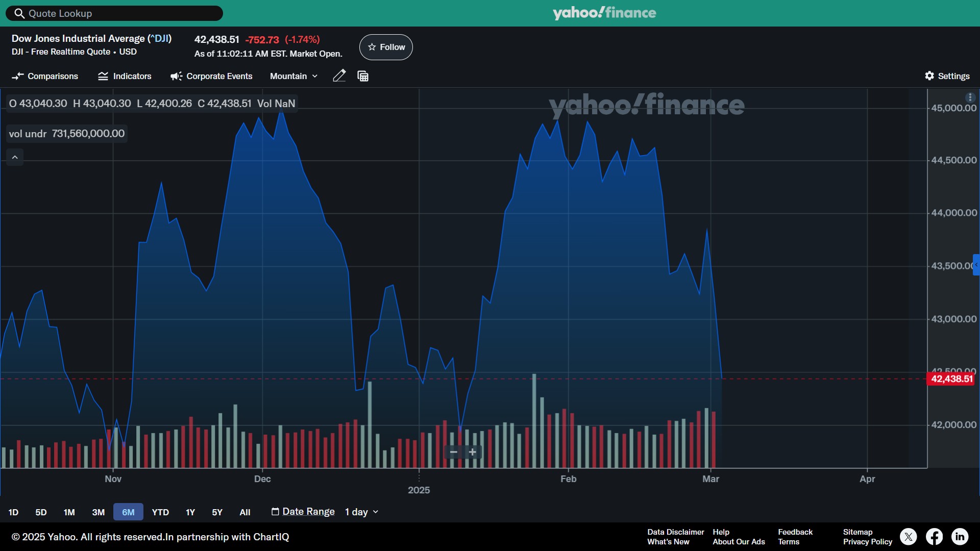Image resolution: width=980 pixels, height=551 pixels.
Task: Click the search magnifier icon in Quote Lookup
Action: tap(19, 14)
